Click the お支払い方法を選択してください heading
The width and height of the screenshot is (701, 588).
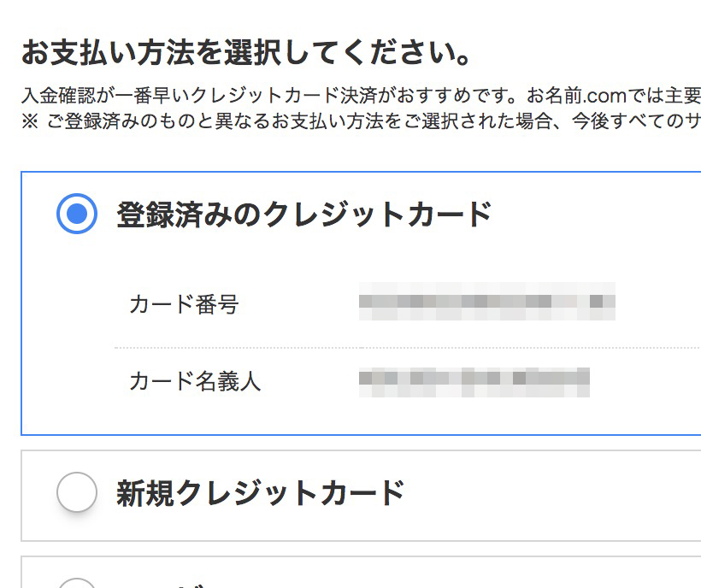(245, 53)
